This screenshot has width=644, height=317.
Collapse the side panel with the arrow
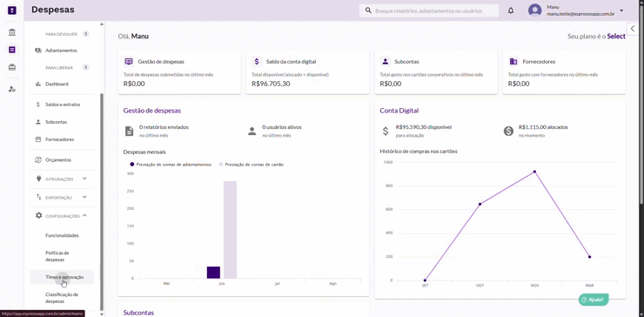click(x=633, y=29)
